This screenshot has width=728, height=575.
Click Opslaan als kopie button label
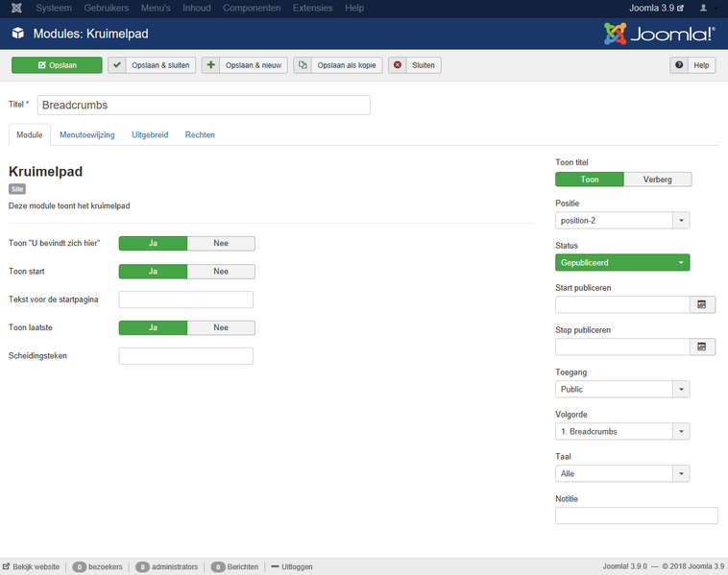pyautogui.click(x=347, y=65)
